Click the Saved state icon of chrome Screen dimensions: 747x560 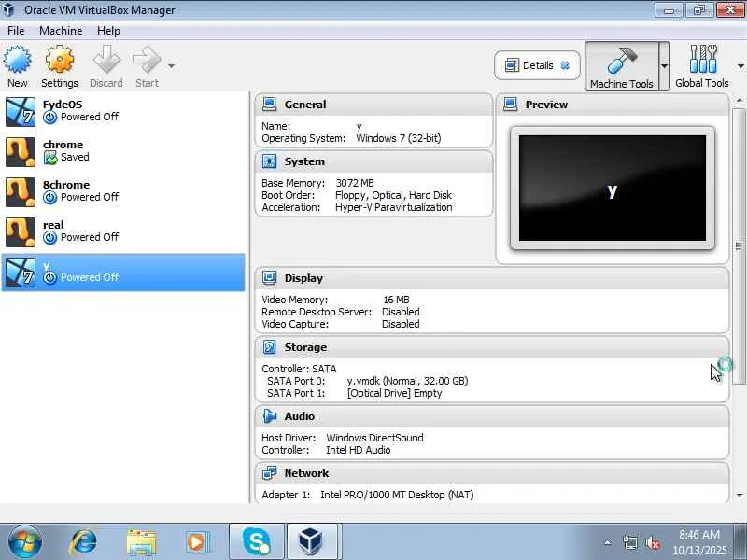[50, 157]
